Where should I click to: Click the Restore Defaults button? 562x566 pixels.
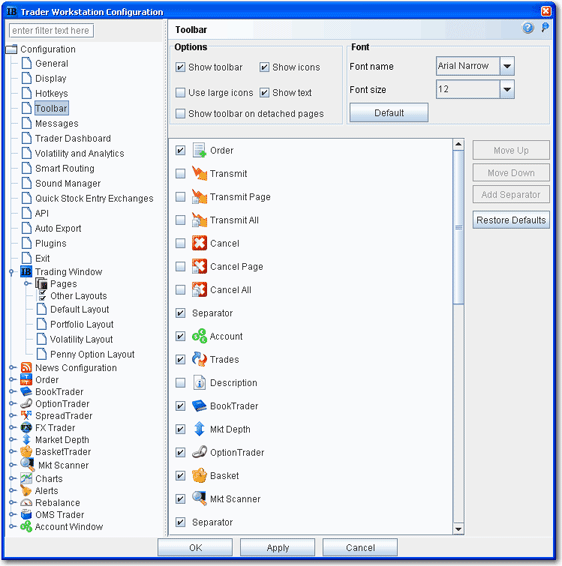coord(511,220)
